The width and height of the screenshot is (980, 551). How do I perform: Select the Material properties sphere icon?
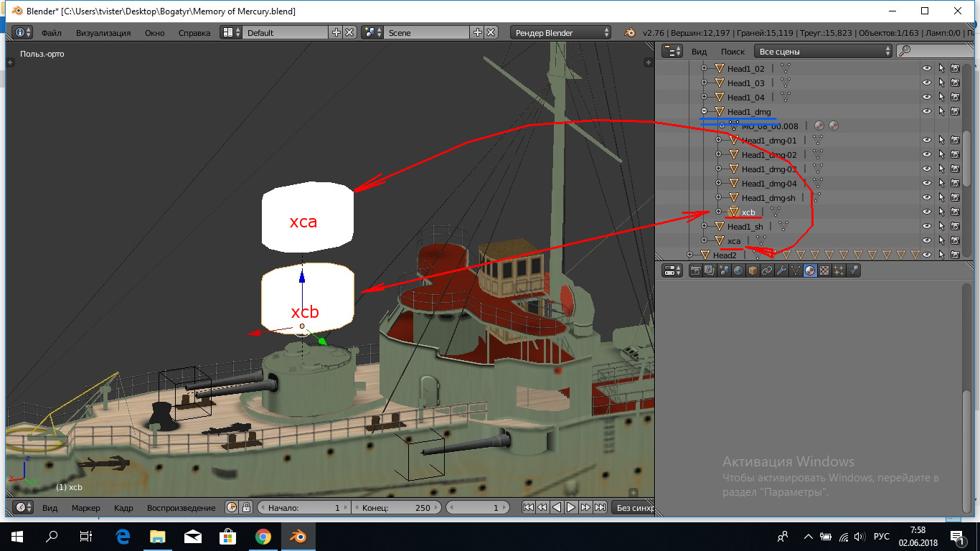click(x=810, y=270)
